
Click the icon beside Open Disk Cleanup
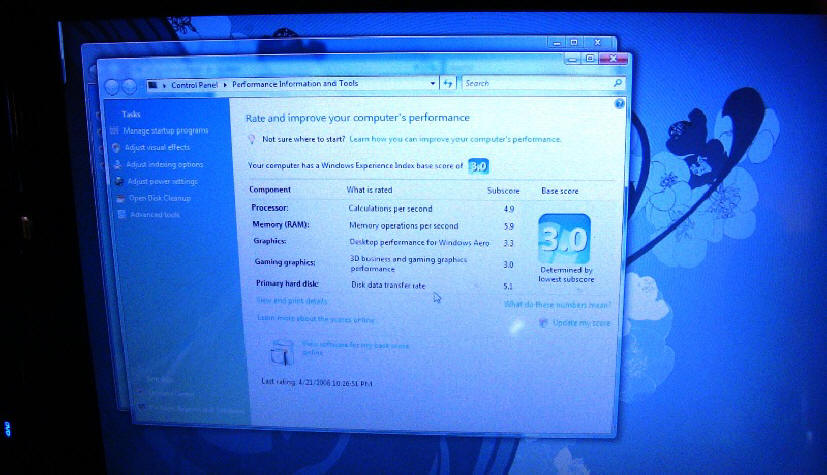[121, 199]
